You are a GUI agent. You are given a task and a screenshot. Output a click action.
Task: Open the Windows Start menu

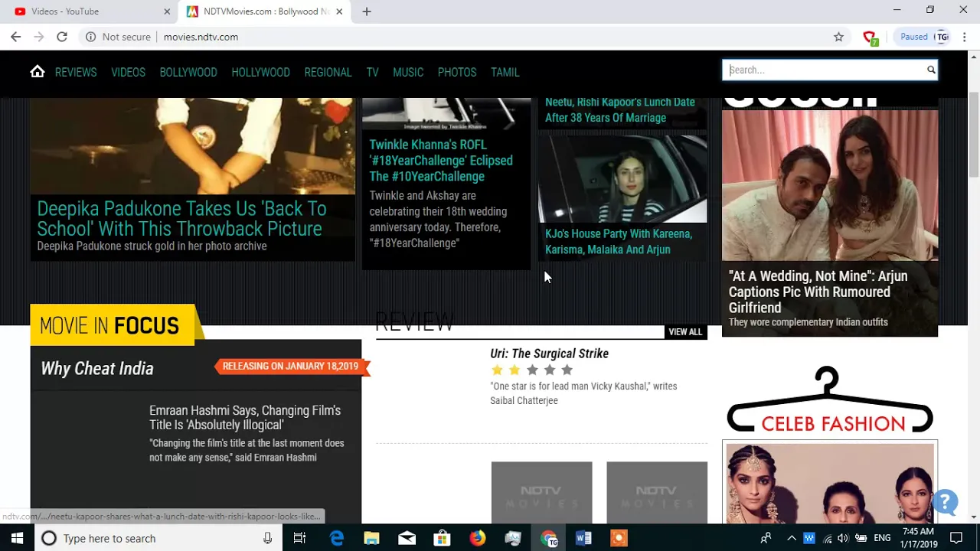pos(17,538)
